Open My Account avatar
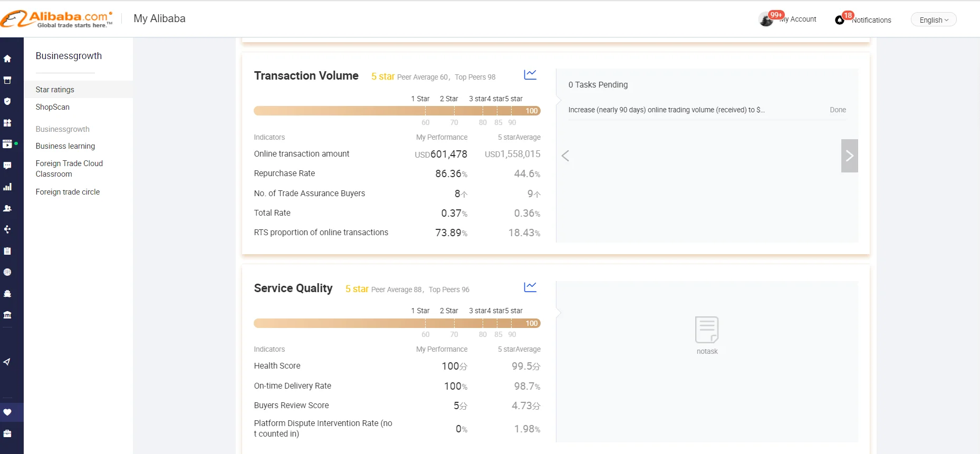Viewport: 980px width, 454px height. (x=766, y=20)
